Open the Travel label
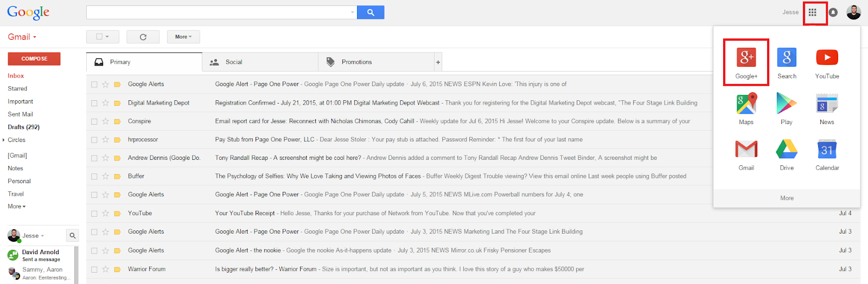868x284 pixels. (x=16, y=194)
